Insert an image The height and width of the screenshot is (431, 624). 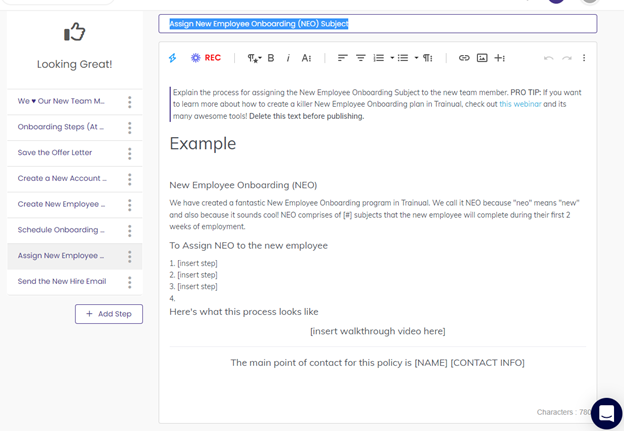[482, 58]
